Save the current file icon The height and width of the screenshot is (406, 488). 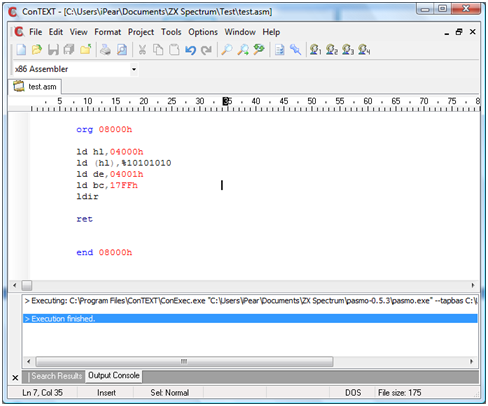(53, 50)
